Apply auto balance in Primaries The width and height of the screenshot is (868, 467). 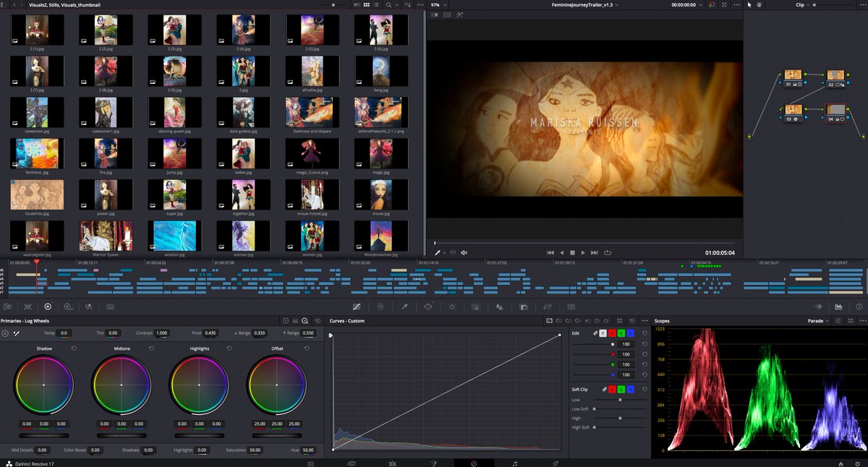coord(5,333)
